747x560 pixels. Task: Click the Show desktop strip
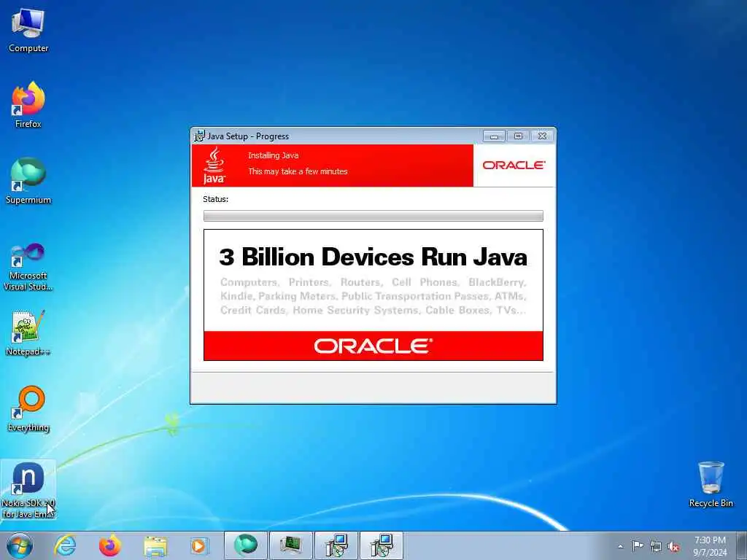[x=742, y=545]
